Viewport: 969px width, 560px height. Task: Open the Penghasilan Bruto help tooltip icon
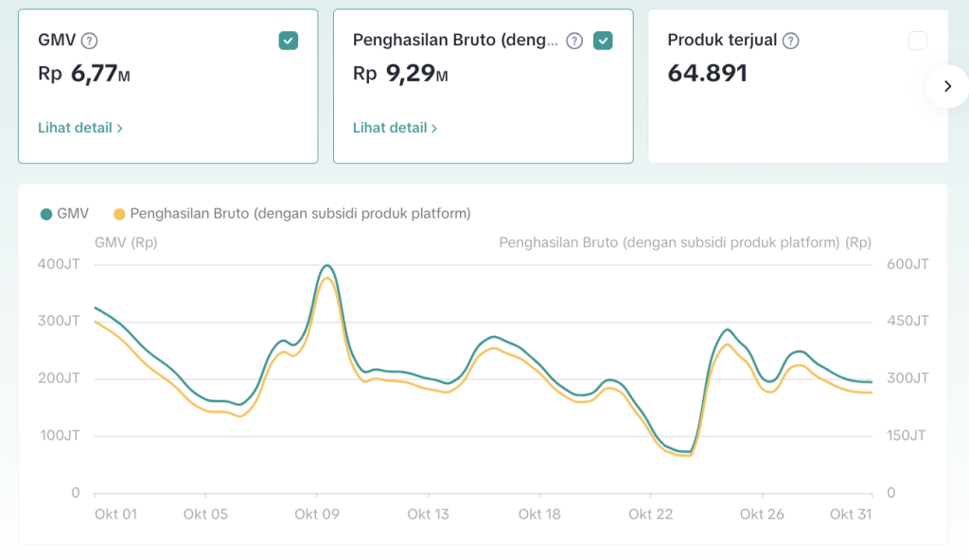(574, 41)
